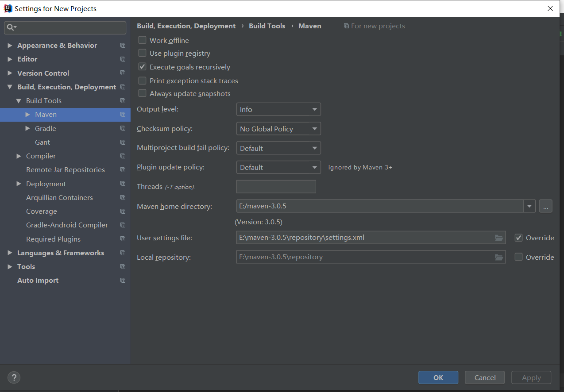The height and width of the screenshot is (392, 564).
Task: Click project-level icon beside Maven row
Action: click(x=123, y=115)
